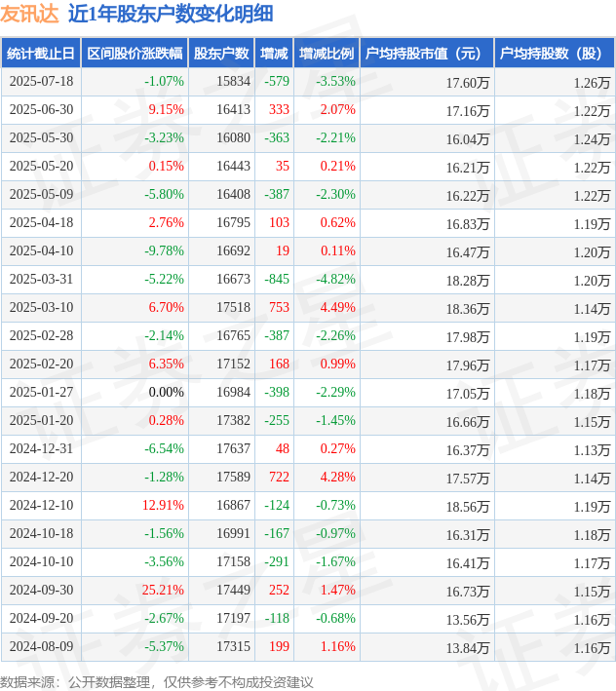Click the shareholder count 15834
Image resolution: width=616 pixels, height=691 pixels.
tap(233, 82)
